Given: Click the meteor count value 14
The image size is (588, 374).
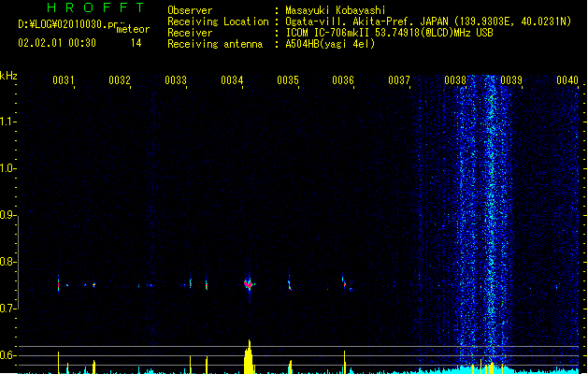Looking at the screenshot, I should tap(136, 43).
